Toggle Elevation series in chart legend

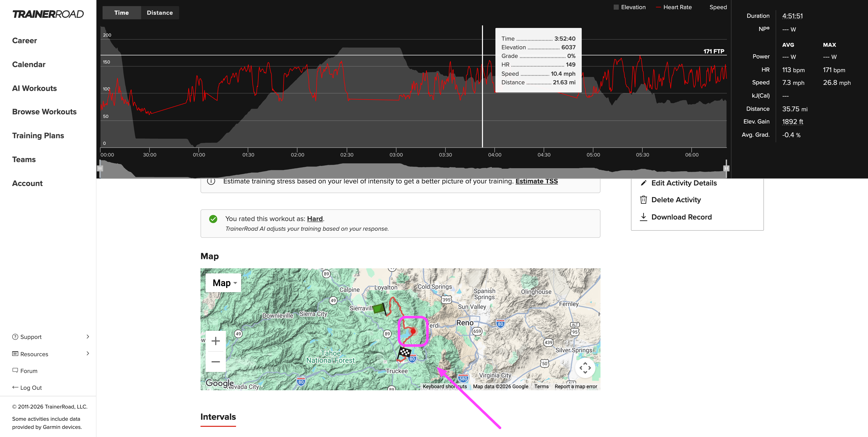pos(629,7)
